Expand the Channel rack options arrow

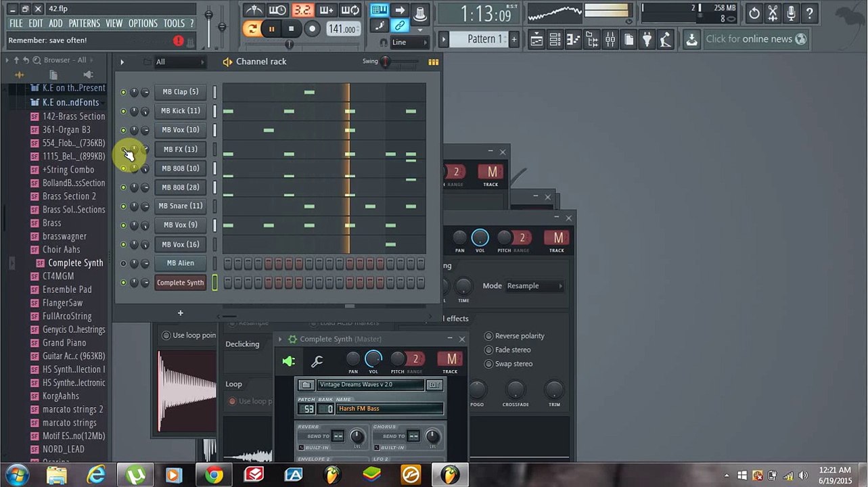122,62
